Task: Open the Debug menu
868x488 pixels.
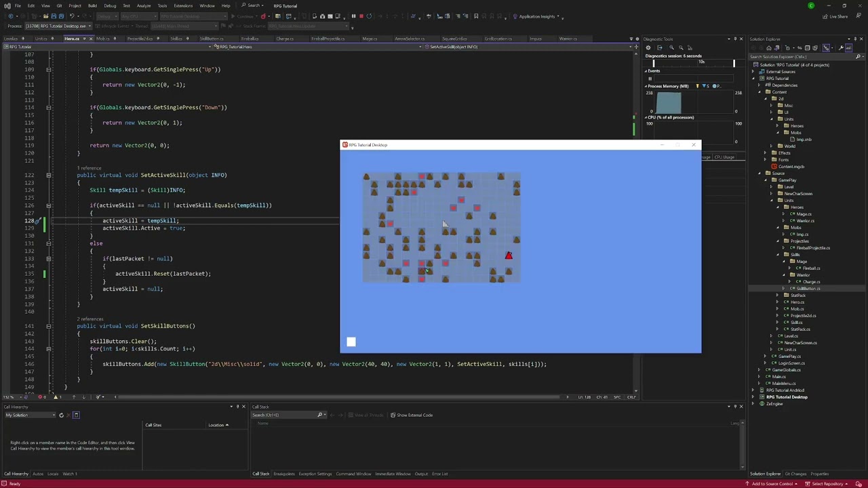Action: [110, 5]
